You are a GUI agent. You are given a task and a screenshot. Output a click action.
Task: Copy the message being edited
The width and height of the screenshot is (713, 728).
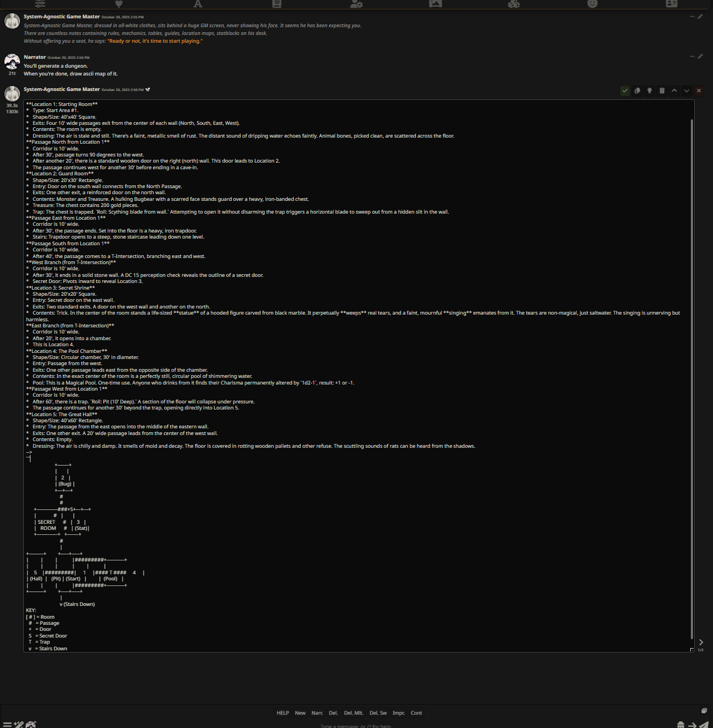(637, 90)
